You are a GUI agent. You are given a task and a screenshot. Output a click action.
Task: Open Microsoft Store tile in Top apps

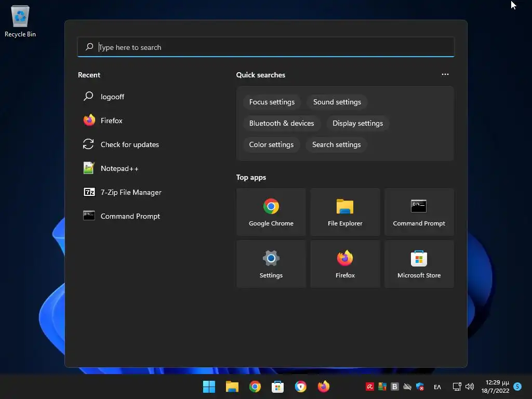pyautogui.click(x=419, y=264)
